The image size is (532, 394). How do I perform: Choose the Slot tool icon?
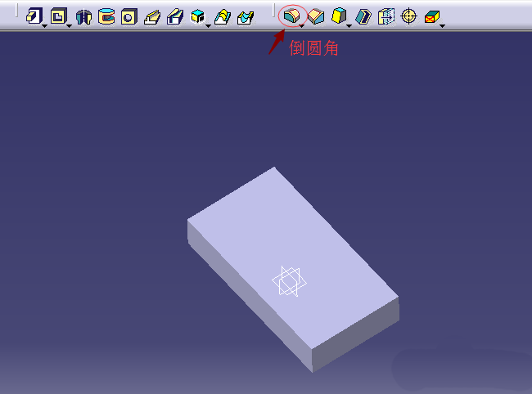[175, 17]
